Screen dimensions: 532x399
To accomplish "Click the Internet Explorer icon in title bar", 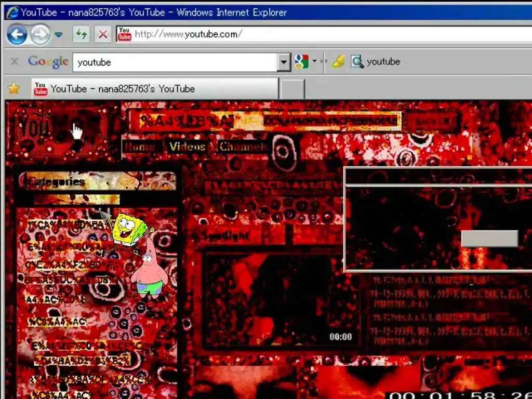I will (12, 12).
